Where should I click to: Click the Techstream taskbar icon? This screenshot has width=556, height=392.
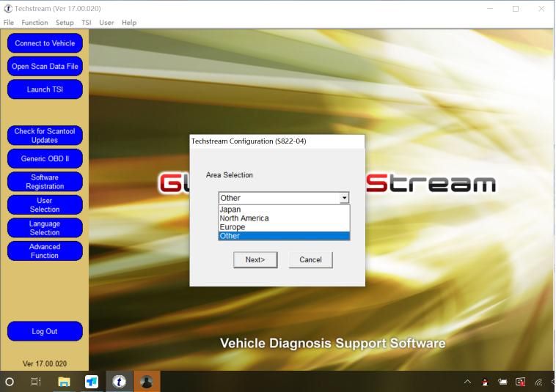(x=119, y=382)
